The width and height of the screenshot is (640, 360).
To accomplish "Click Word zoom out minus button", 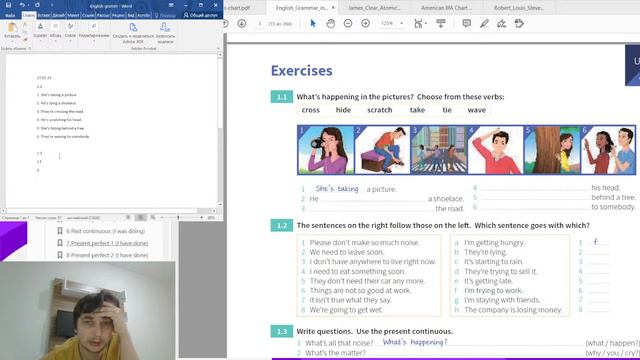I will pos(162,218).
